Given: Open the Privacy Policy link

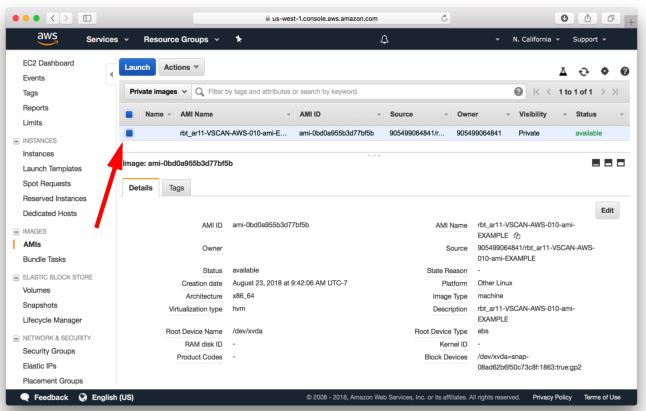Looking at the screenshot, I should 552,397.
